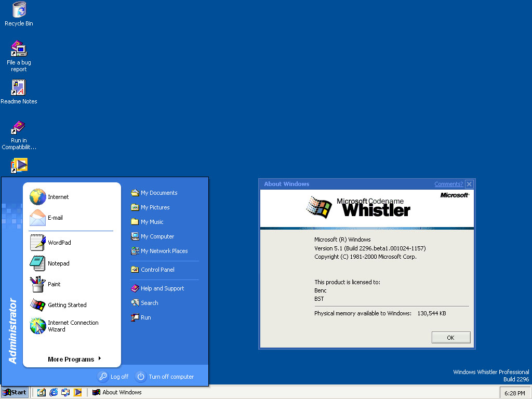
Task: Open My Music folder
Action: coord(147,222)
